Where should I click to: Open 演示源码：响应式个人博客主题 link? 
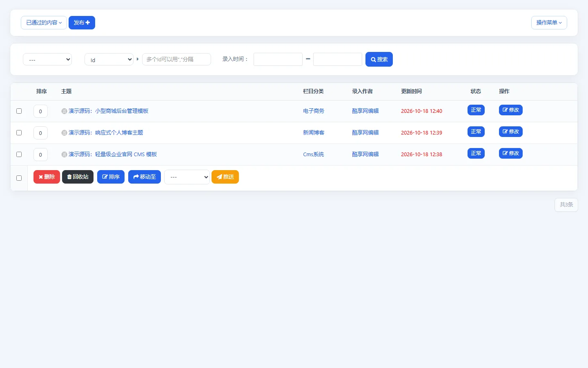pos(106,133)
